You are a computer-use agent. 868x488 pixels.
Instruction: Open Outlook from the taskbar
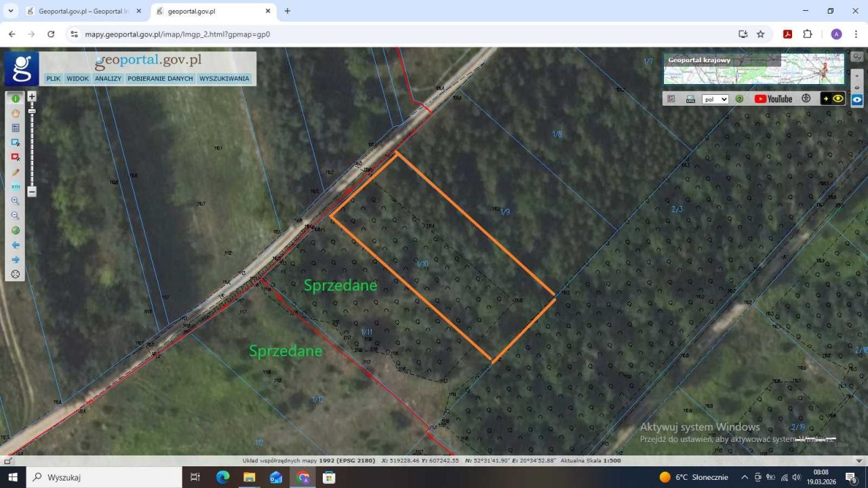click(275, 477)
